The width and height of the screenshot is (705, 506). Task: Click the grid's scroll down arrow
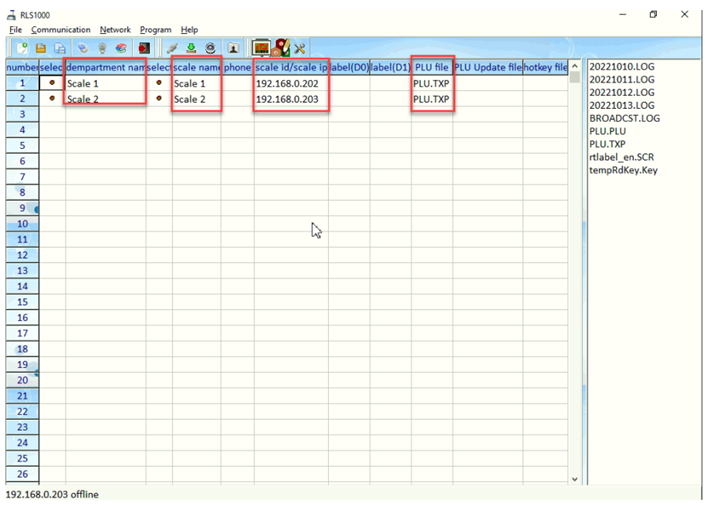click(574, 479)
